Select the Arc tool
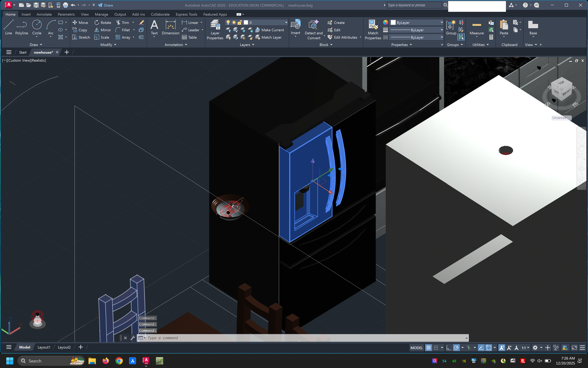The width and height of the screenshot is (588, 368). pyautogui.click(x=51, y=27)
